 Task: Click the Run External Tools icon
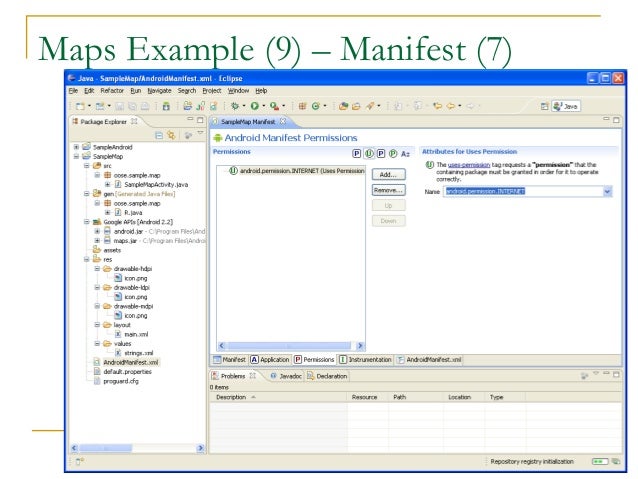[x=275, y=106]
